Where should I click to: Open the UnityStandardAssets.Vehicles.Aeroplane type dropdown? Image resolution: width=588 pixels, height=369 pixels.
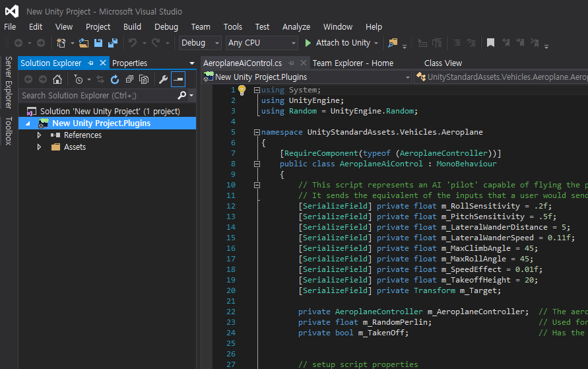pos(502,77)
